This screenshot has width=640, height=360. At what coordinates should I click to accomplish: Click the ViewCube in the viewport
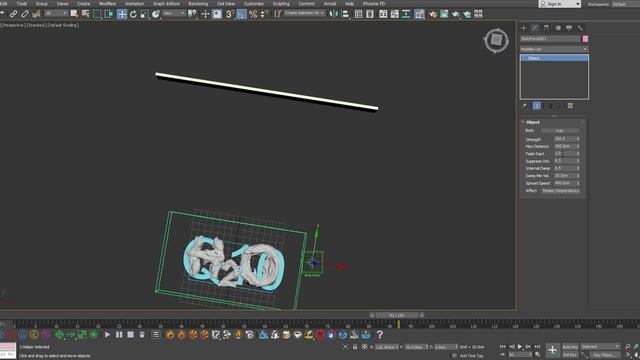[x=496, y=40]
